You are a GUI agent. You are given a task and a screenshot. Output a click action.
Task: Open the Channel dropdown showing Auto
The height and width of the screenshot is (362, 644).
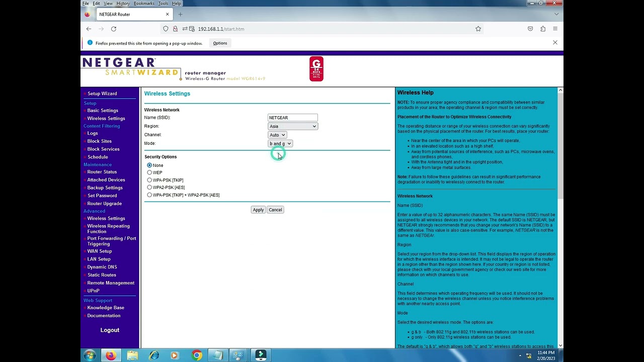click(x=277, y=135)
